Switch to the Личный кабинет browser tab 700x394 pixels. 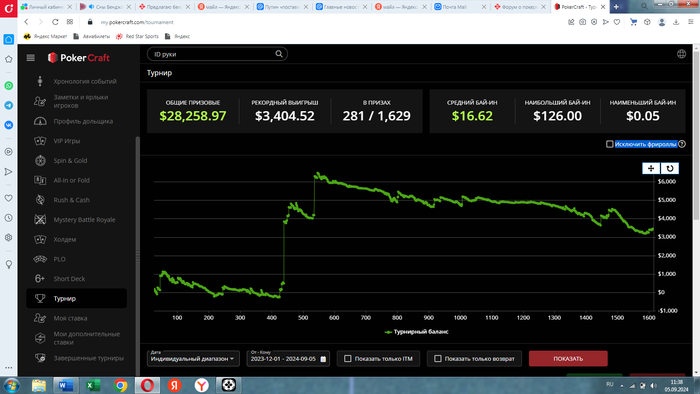(46, 7)
